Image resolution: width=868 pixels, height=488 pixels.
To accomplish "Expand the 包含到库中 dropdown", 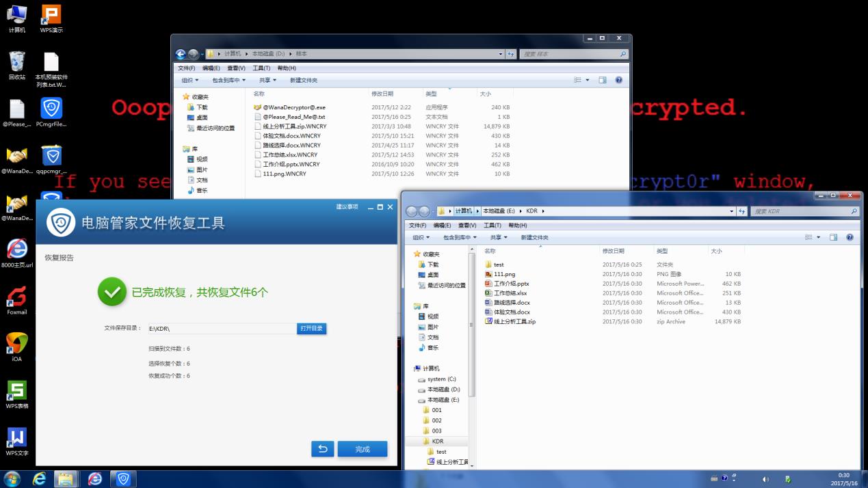I will (x=458, y=237).
